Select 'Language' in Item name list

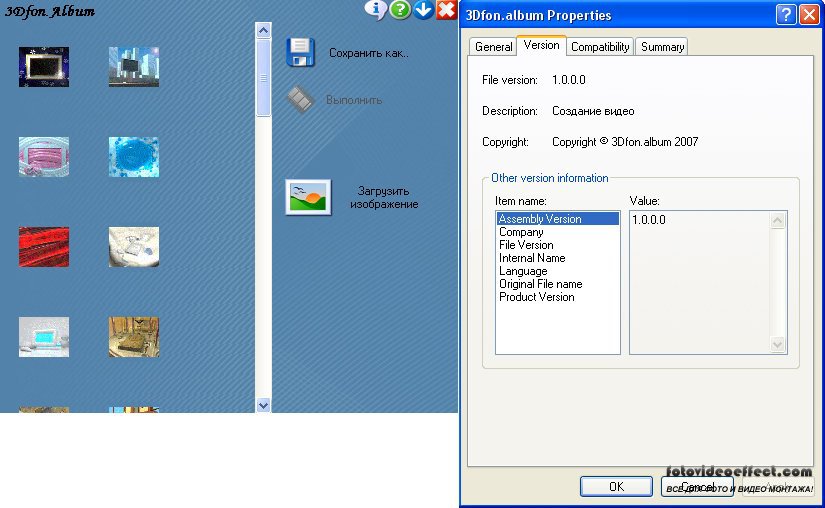click(x=557, y=271)
